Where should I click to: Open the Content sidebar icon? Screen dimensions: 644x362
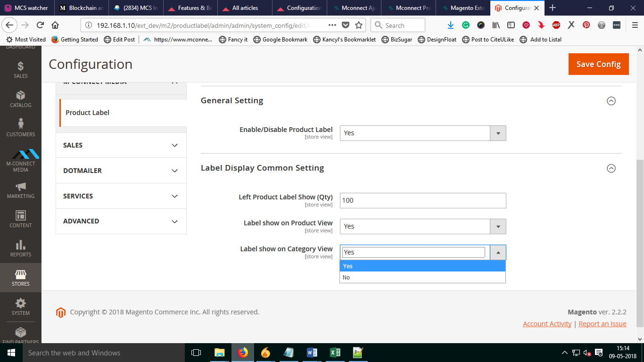(x=20, y=219)
